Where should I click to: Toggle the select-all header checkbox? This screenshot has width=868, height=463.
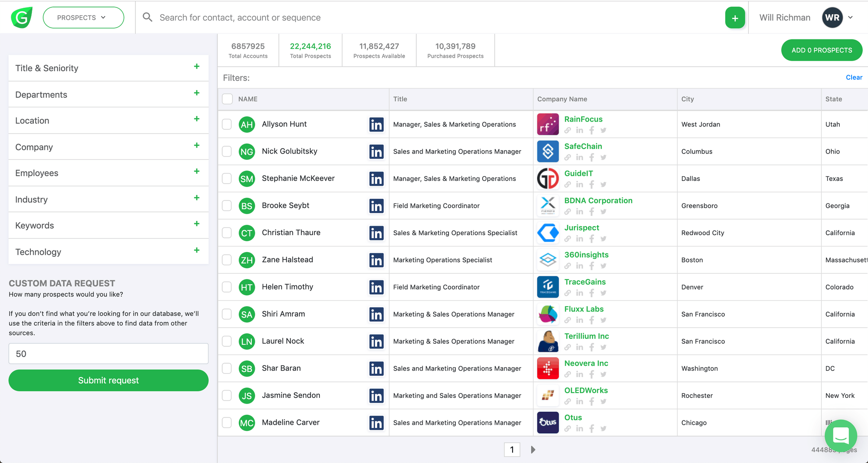pos(227,99)
